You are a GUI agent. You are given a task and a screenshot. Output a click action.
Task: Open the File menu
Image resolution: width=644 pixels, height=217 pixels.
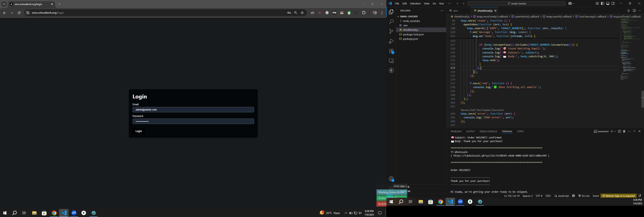[x=397, y=3]
